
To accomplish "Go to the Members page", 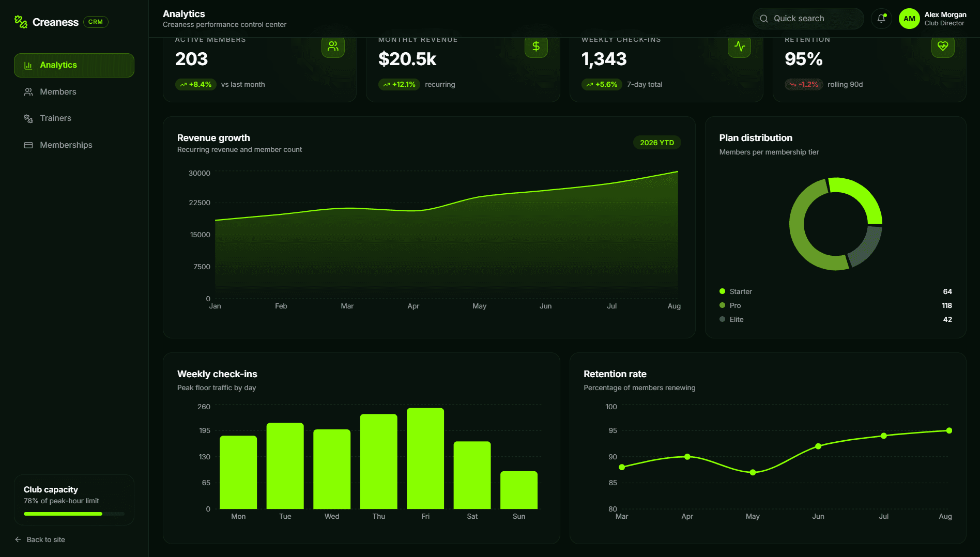I will tap(74, 92).
